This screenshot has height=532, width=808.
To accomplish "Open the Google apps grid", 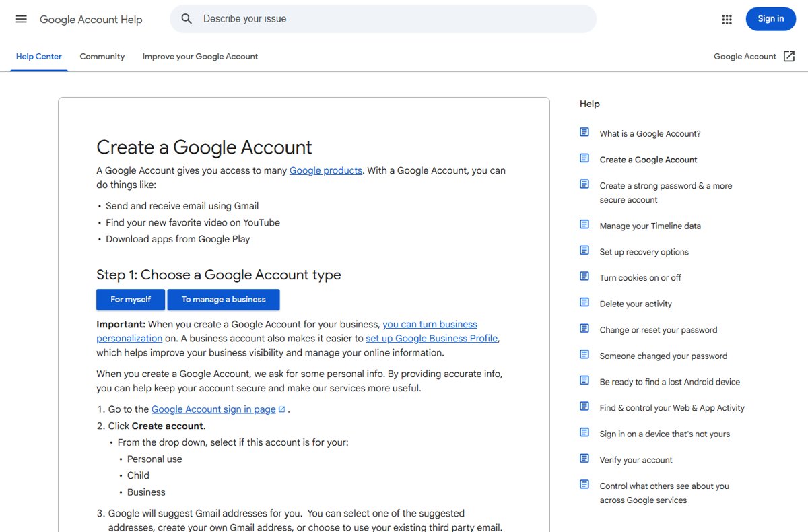I will (x=727, y=19).
